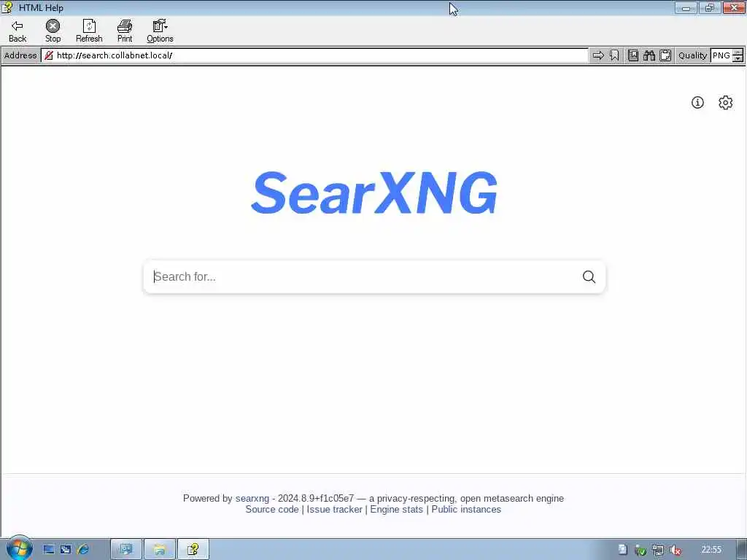
Task: Click the network tray icon
Action: 658,550
